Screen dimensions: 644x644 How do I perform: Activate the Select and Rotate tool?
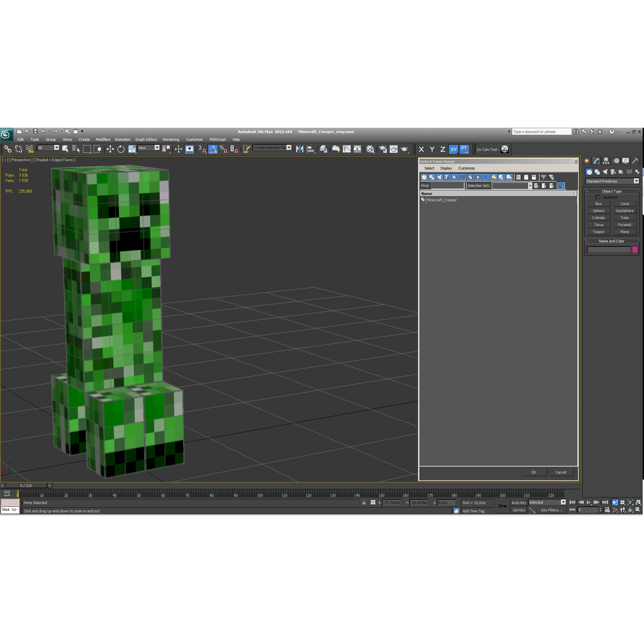coord(121,149)
